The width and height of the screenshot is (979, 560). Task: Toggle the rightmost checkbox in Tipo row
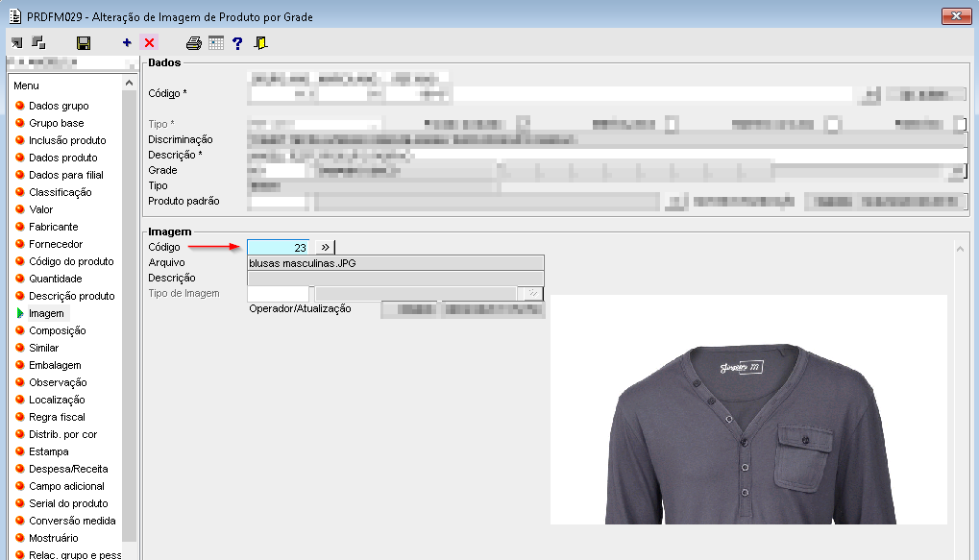point(959,124)
